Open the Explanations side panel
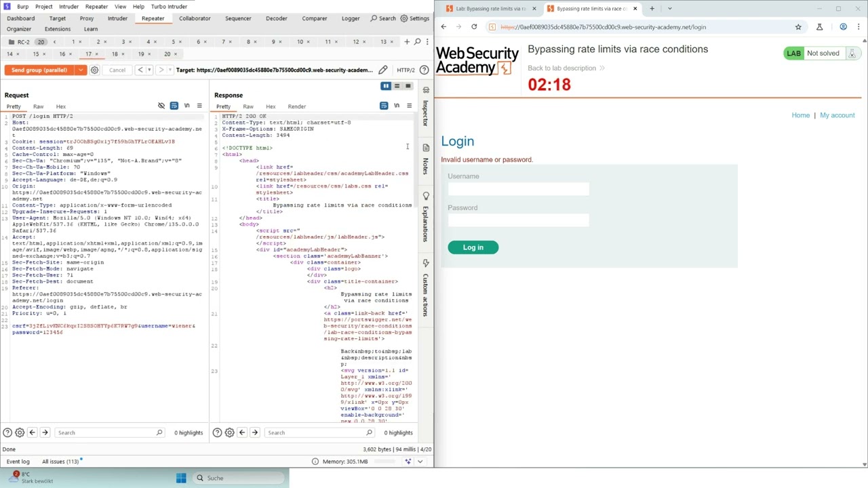The height and width of the screenshot is (488, 868). [426, 218]
